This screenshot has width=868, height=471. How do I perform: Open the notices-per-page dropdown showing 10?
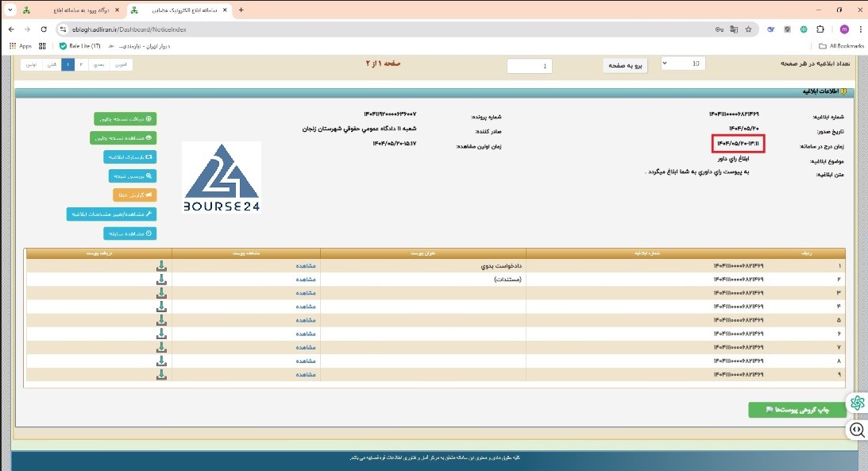[x=683, y=64]
